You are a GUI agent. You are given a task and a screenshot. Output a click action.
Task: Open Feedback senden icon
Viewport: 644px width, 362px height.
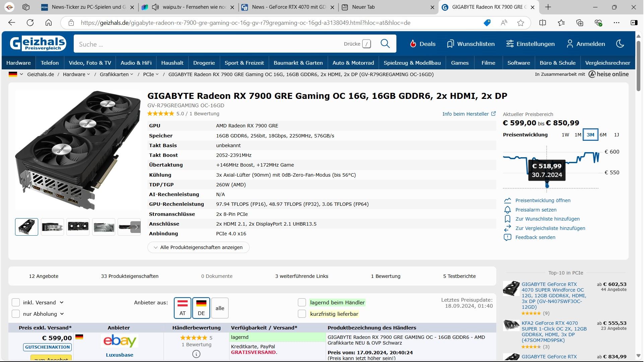point(507,237)
